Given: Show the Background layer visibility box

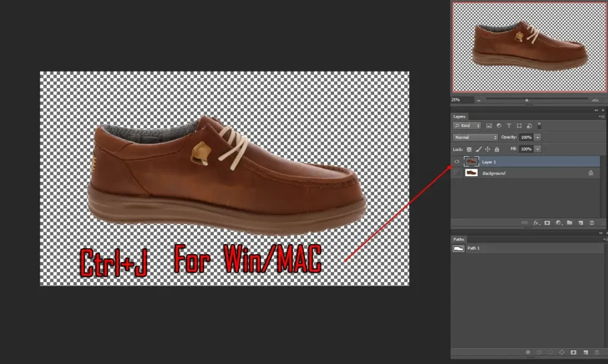Looking at the screenshot, I should click(x=457, y=173).
